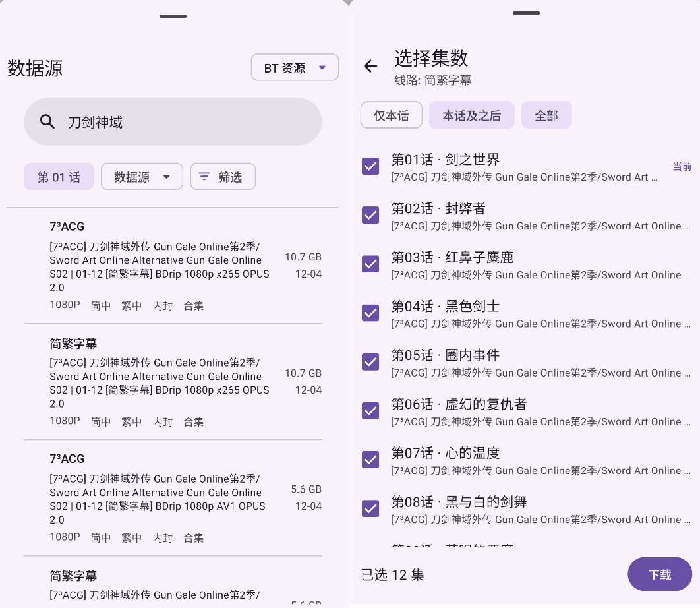Tap the left sheet drag handle
This screenshot has height=608, width=700.
pos(173,16)
